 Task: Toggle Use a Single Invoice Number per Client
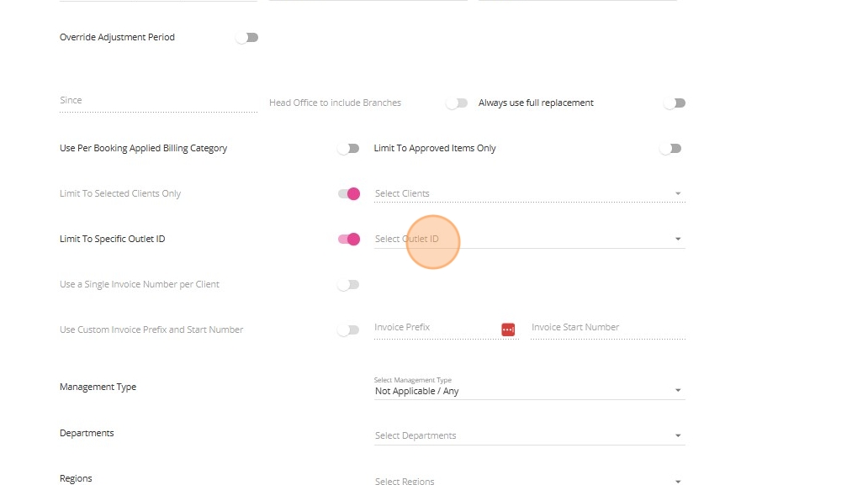[x=348, y=284]
